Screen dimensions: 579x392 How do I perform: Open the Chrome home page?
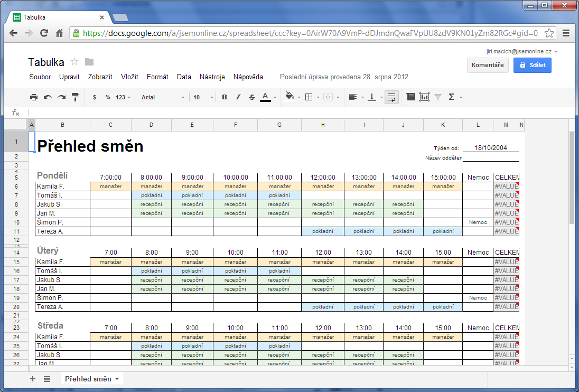pyautogui.click(x=60, y=33)
